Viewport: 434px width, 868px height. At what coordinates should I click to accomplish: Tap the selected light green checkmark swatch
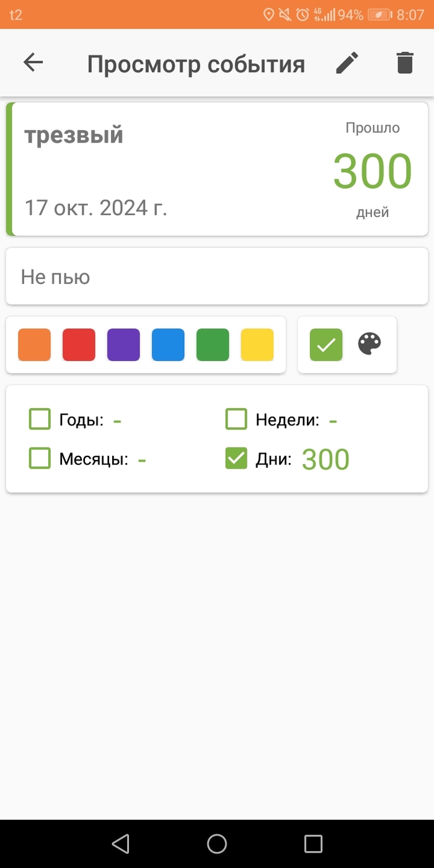click(326, 345)
